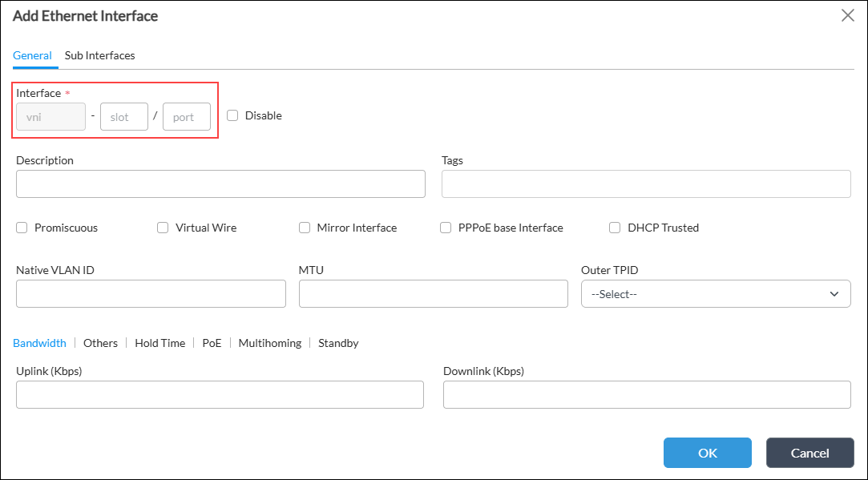Select the Standby tab
Image resolution: width=868 pixels, height=480 pixels.
338,343
